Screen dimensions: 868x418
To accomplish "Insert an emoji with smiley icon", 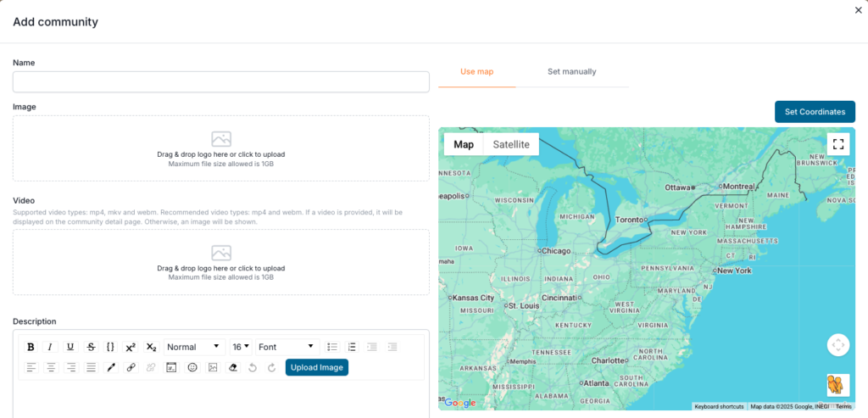I will [192, 367].
